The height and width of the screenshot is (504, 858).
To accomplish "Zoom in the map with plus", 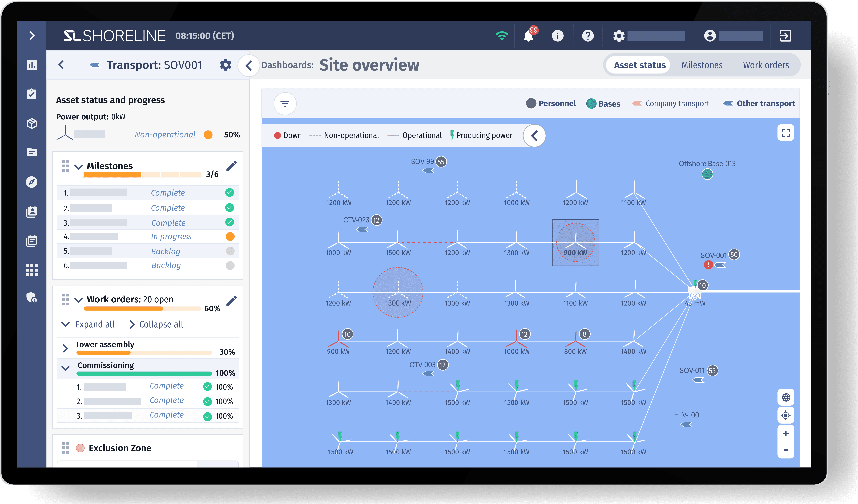I will pos(786,433).
